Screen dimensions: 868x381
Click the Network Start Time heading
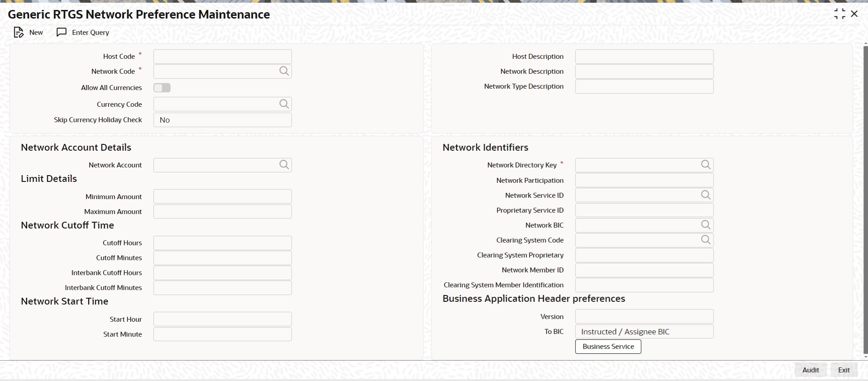[65, 301]
